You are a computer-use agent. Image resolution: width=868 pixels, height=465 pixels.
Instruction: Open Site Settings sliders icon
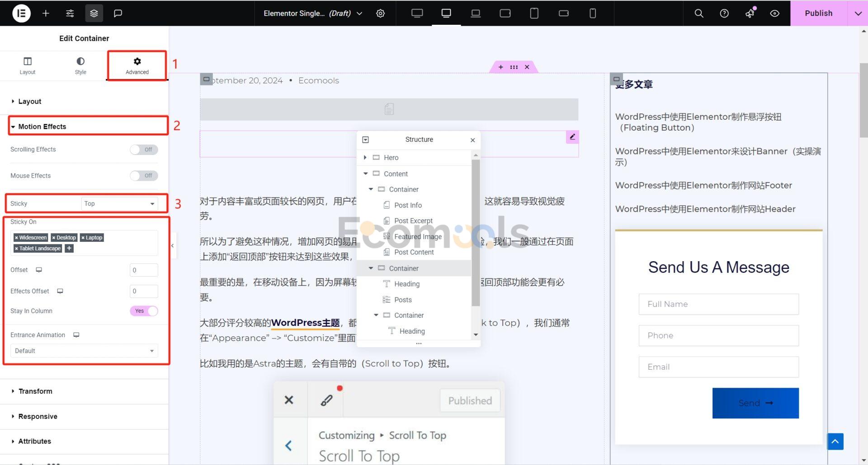click(x=70, y=13)
